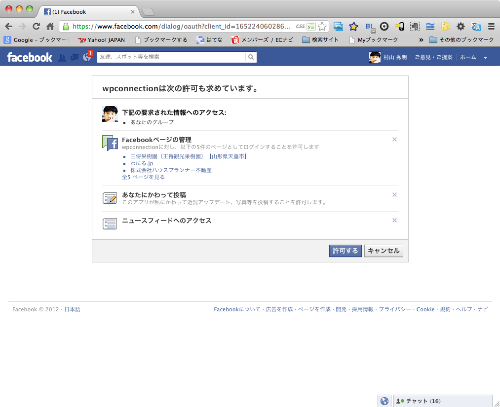Focus the Facebook search input field
Screen dimensions: 500x407
tap(171, 57)
